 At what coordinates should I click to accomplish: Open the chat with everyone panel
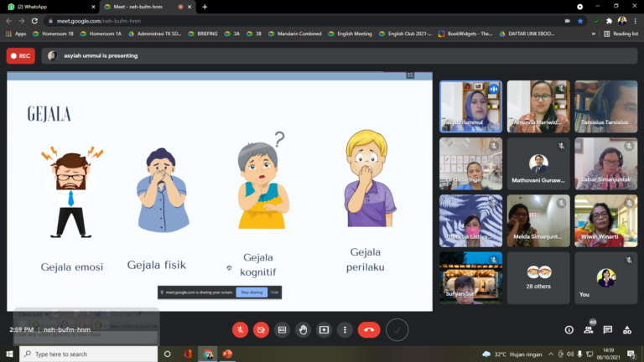coord(608,330)
